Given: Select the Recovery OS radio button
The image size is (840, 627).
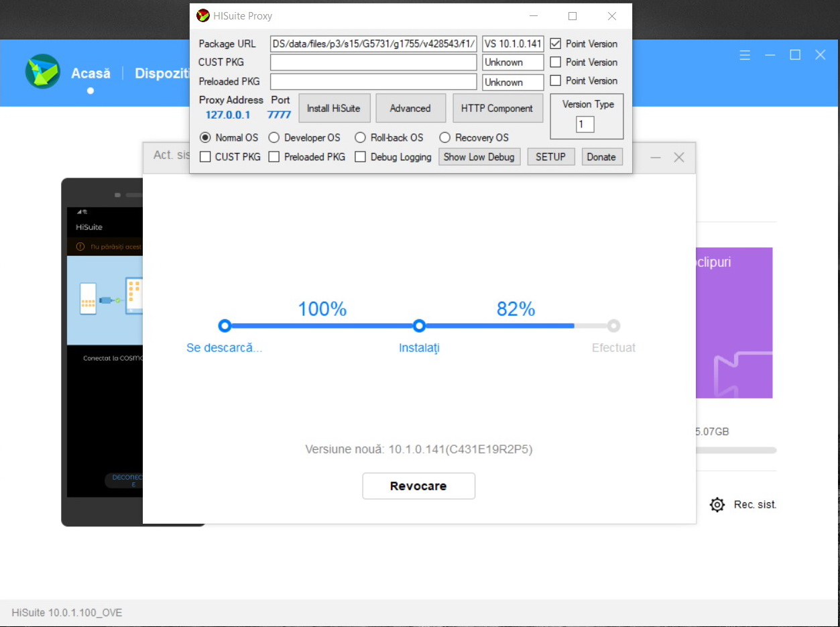Looking at the screenshot, I should 444,137.
